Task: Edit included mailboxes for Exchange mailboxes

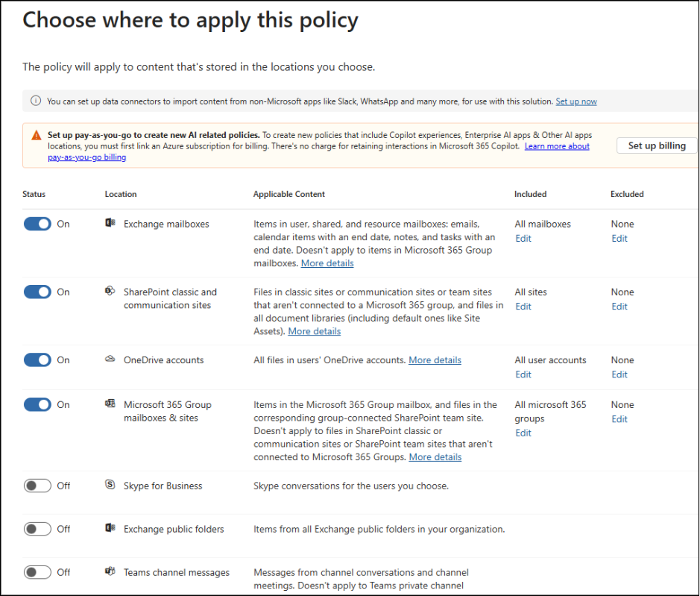Action: (x=523, y=239)
